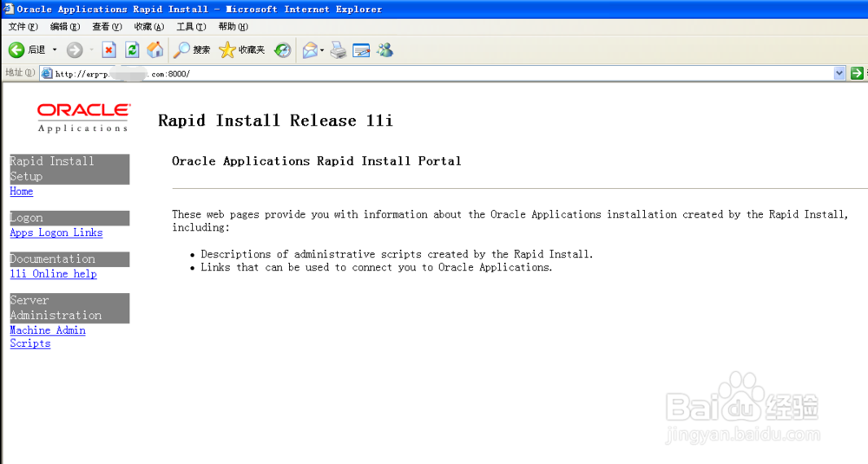Refresh the page with green arrows icon
Viewport: 868px width, 464px height.
point(132,50)
